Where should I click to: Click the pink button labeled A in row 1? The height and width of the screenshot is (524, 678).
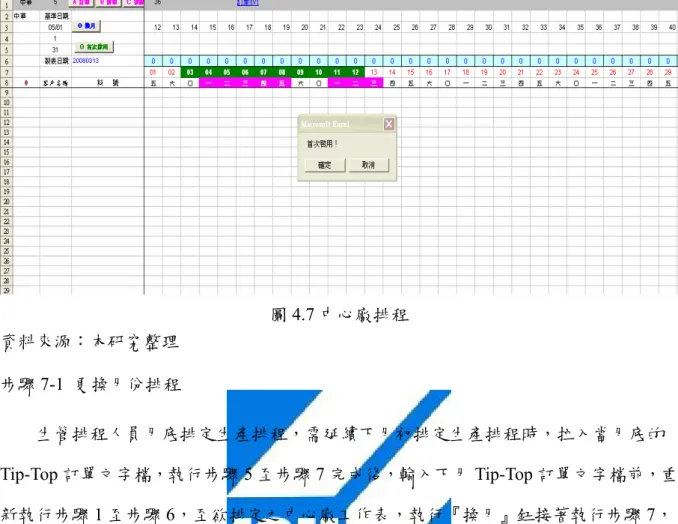point(81,3)
